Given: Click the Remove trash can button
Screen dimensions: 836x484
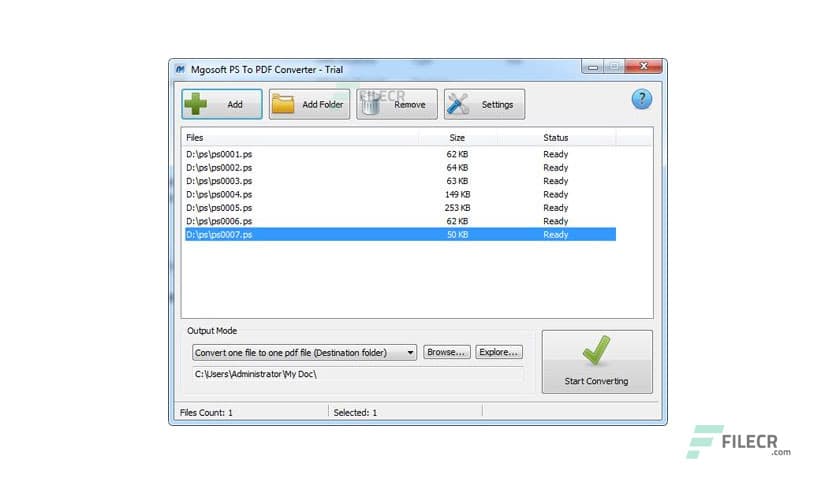Looking at the screenshot, I should 397,104.
